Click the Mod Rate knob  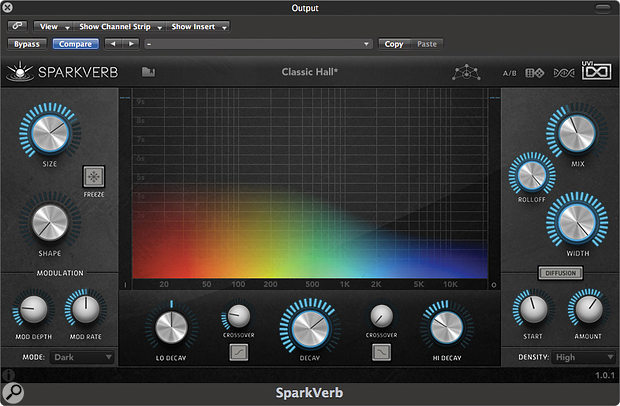[x=85, y=310]
